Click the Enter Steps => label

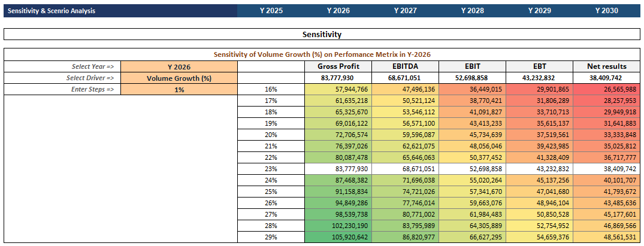coord(92,90)
